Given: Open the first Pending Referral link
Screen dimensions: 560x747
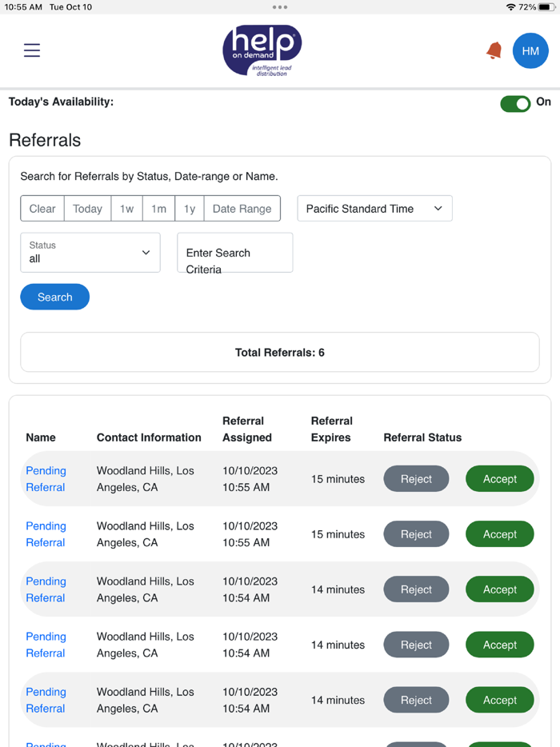Looking at the screenshot, I should pos(46,478).
